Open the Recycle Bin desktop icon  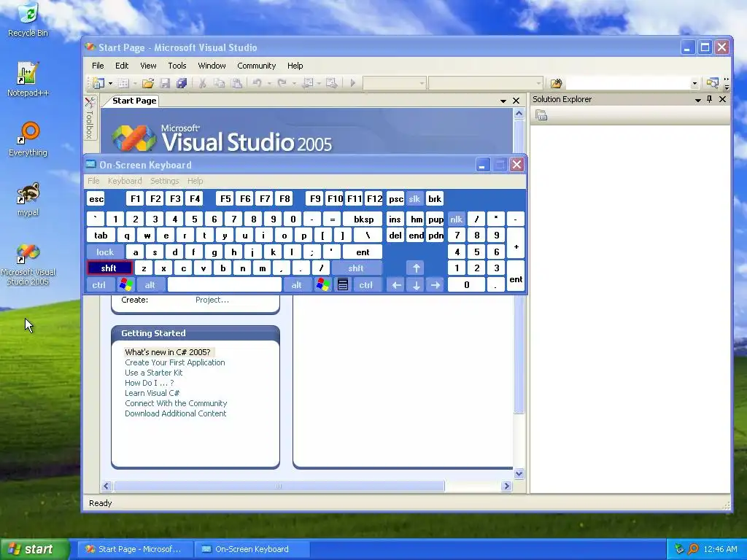tap(28, 19)
